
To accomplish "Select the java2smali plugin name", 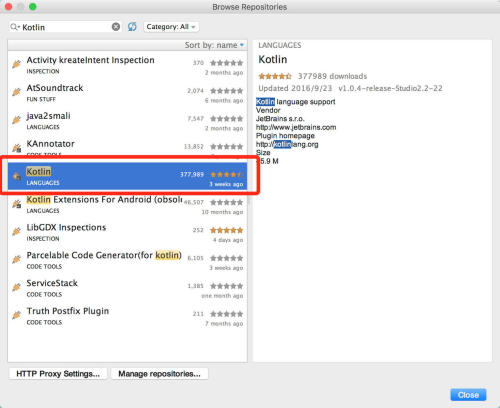I will click(x=49, y=116).
